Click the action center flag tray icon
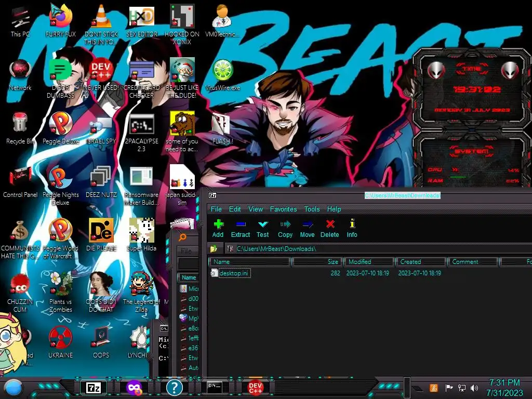The image size is (532, 399). (449, 388)
